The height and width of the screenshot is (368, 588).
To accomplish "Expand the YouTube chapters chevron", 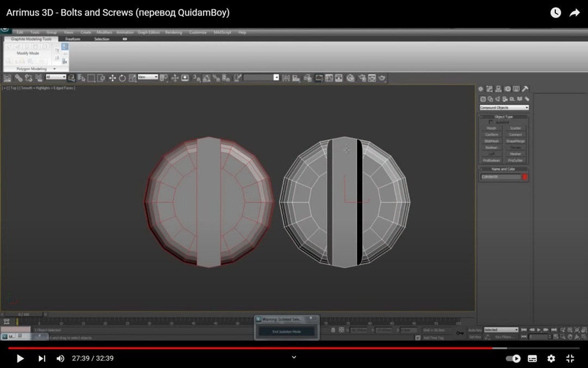I will pyautogui.click(x=294, y=358).
